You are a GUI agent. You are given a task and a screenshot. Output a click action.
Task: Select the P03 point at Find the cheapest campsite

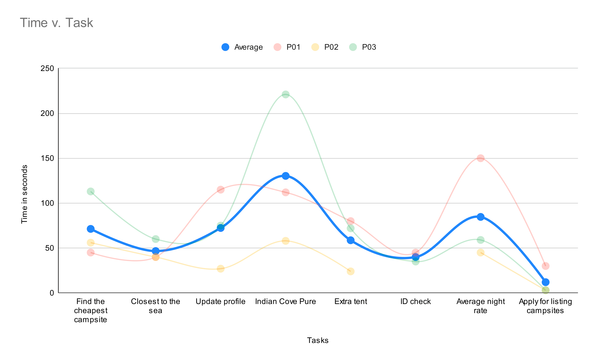pos(91,191)
